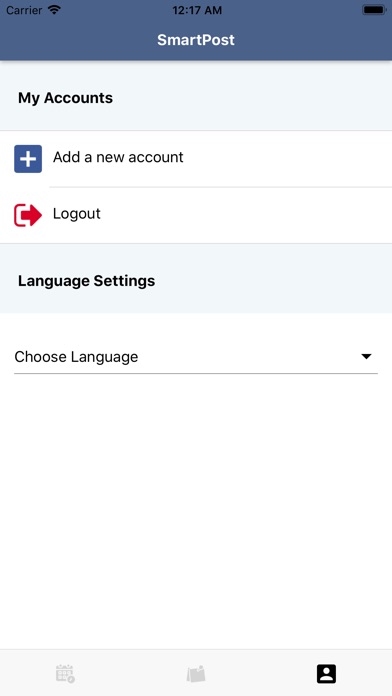Open the Choose Language selector
392x696 pixels.
click(196, 357)
